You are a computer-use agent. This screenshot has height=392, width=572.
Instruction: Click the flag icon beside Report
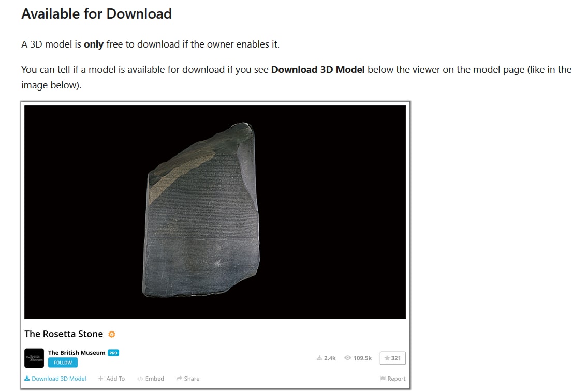[x=383, y=379]
